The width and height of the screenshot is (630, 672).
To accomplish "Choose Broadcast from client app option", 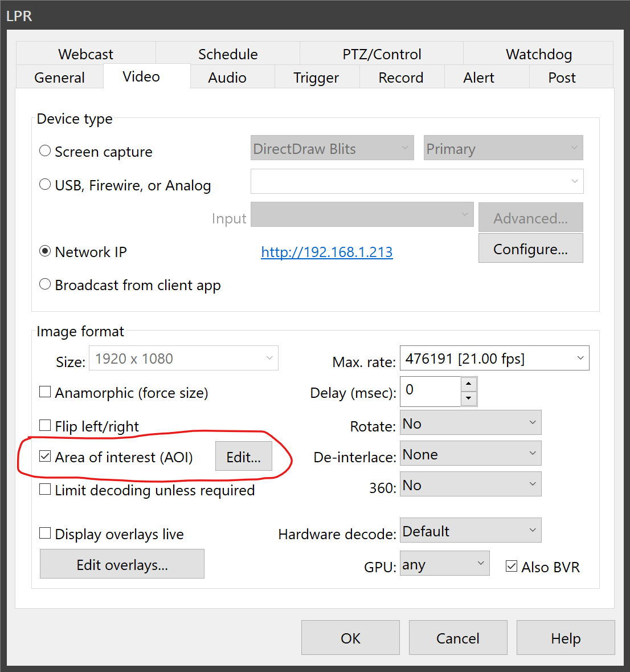I will coord(45,284).
